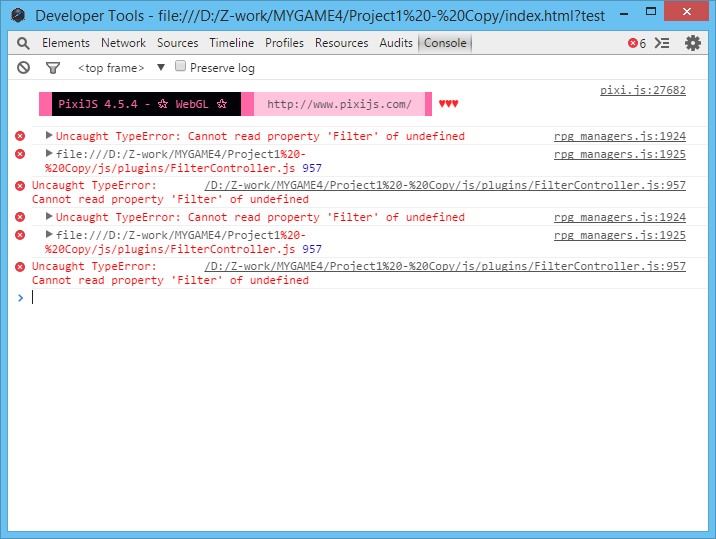This screenshot has width=716, height=539.
Task: Focus the console input prompt line
Action: 361,298
